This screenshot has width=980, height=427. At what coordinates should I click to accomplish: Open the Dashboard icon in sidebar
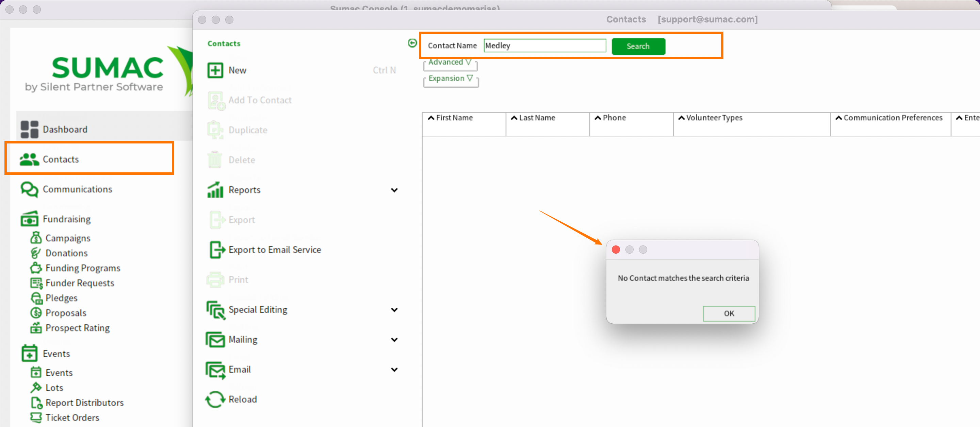29,129
